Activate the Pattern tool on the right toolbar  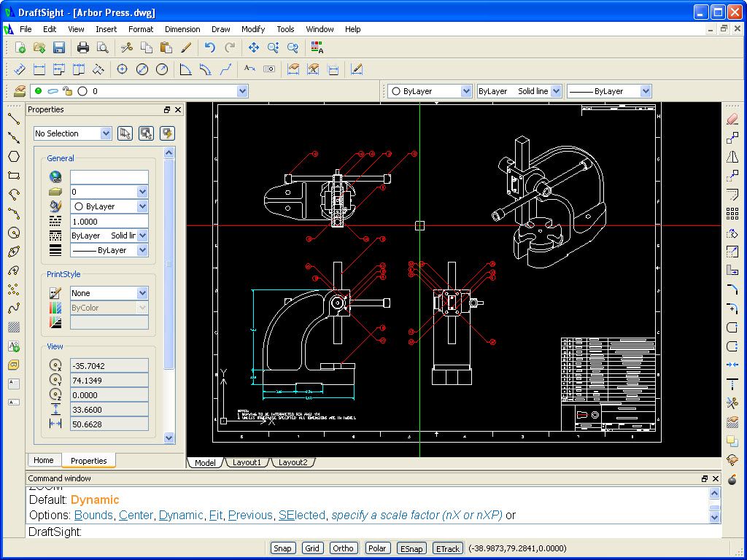tap(732, 213)
